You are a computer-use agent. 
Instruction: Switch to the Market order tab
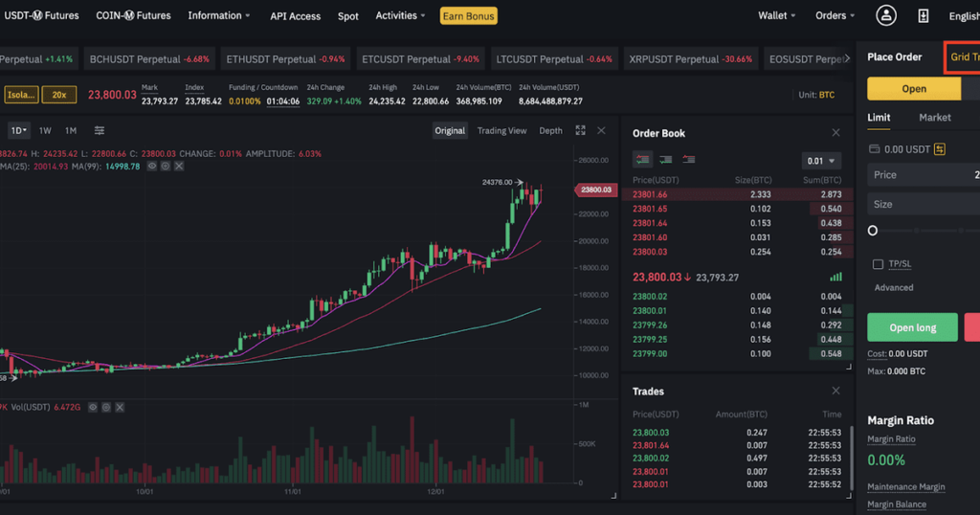point(935,118)
